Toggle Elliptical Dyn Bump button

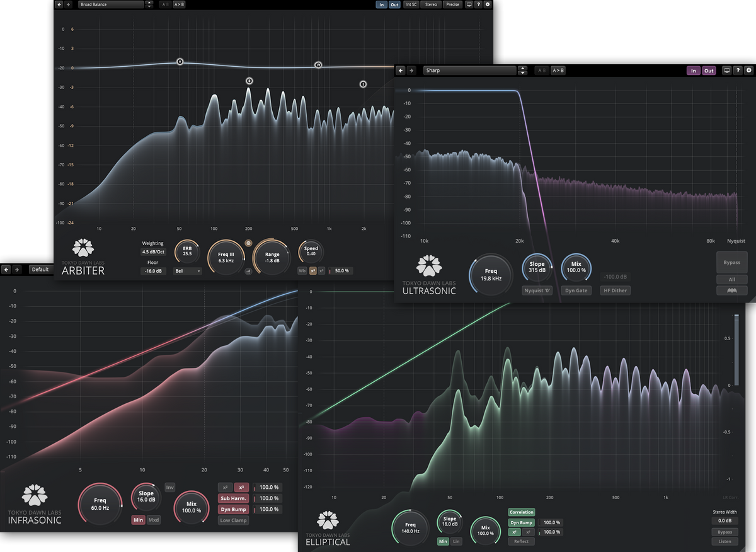tap(522, 522)
